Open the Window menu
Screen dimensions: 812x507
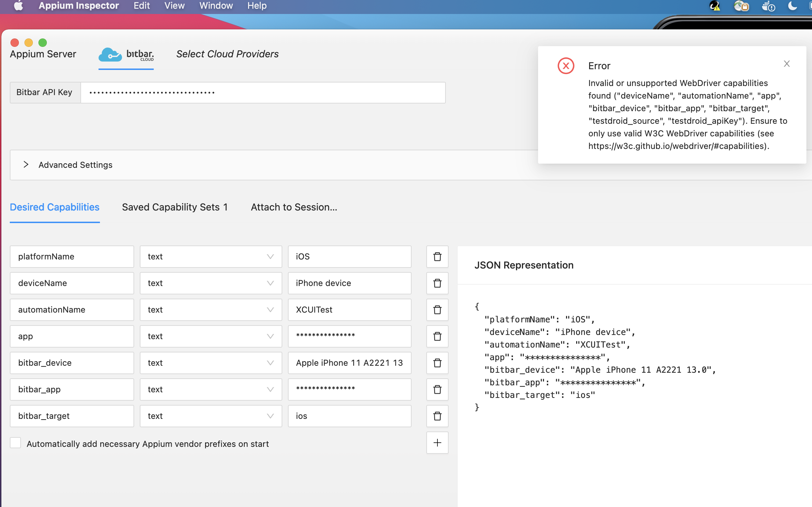tap(216, 6)
